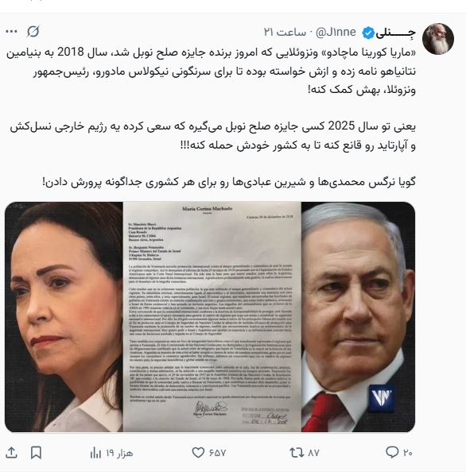Open the @J1nne handle link
The height and width of the screenshot is (476, 466).
(336, 32)
